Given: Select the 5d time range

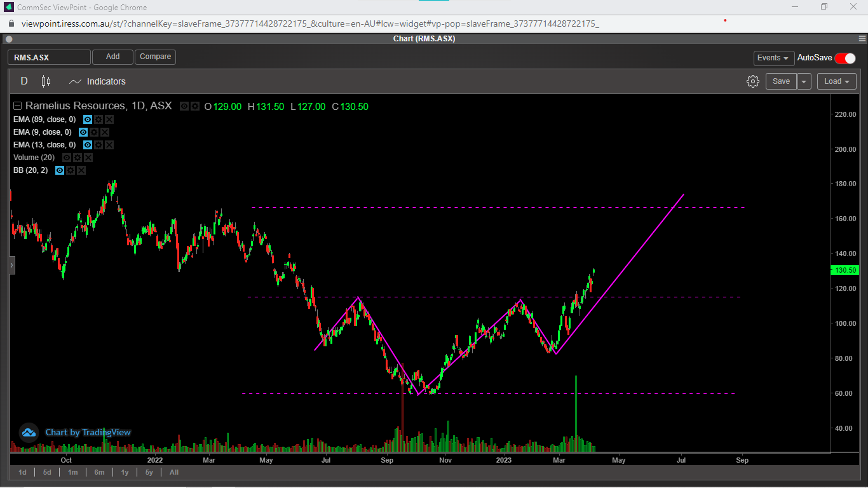Looking at the screenshot, I should point(47,472).
